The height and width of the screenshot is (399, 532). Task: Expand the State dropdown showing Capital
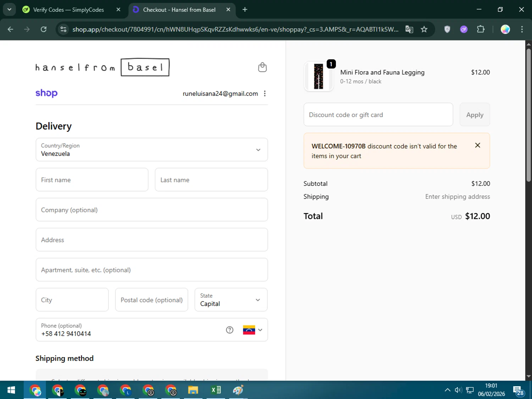[231, 300]
